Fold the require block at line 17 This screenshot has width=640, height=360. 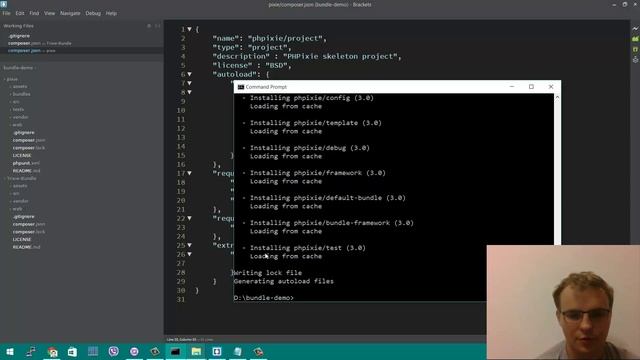189,173
